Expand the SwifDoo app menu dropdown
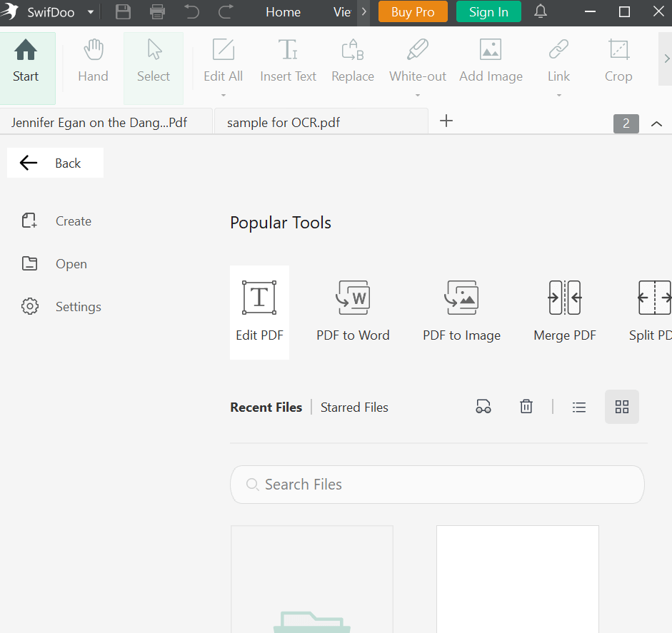672x633 pixels. coord(91,12)
